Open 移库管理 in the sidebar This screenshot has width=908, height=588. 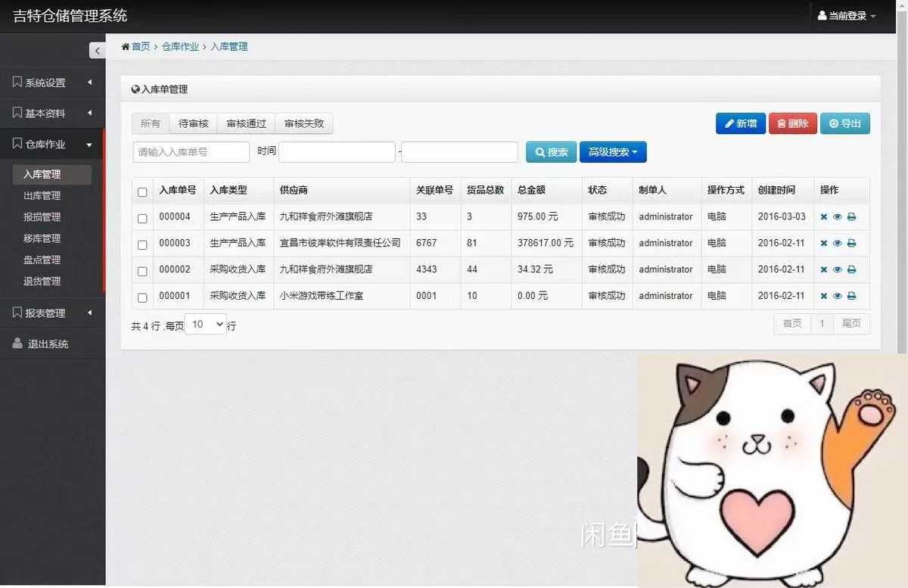(42, 238)
